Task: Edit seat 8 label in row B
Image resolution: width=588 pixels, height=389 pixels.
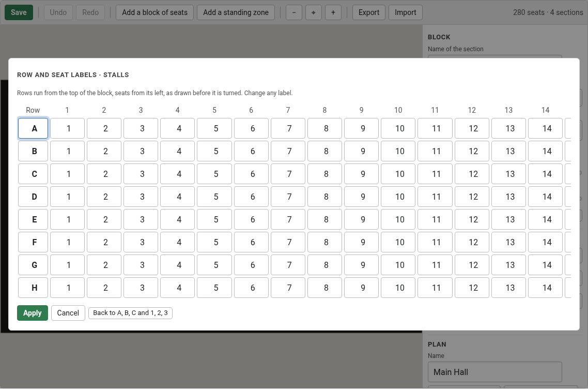Action: click(x=325, y=151)
